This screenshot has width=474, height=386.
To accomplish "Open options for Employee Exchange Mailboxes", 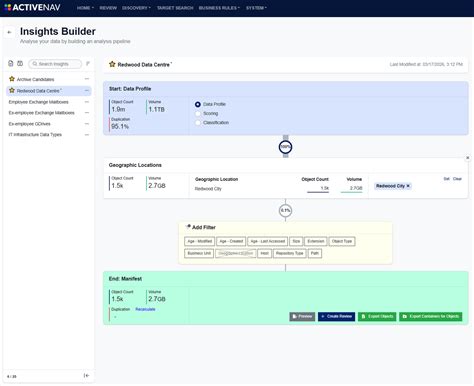I will (x=87, y=102).
